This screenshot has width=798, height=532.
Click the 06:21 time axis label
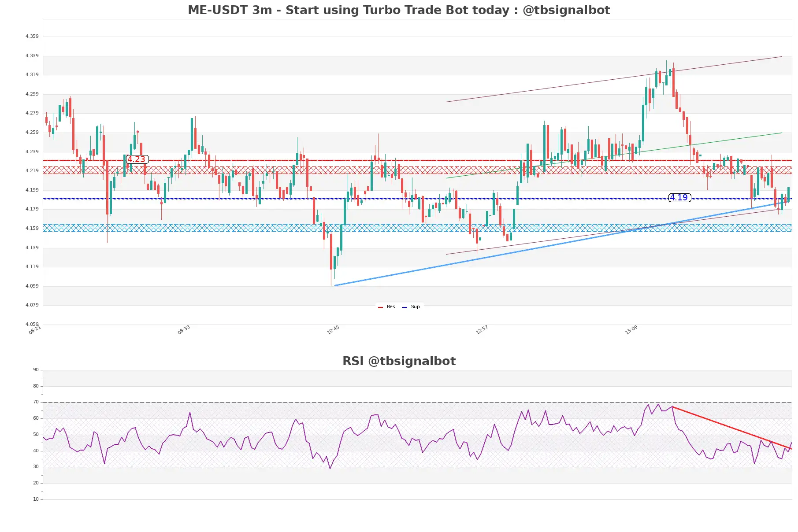pos(35,330)
